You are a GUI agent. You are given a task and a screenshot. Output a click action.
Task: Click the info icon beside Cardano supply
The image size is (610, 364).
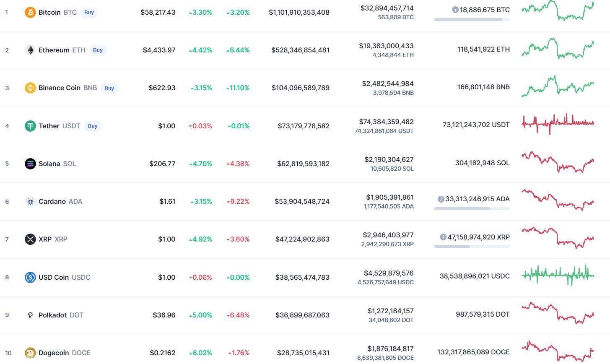click(441, 199)
